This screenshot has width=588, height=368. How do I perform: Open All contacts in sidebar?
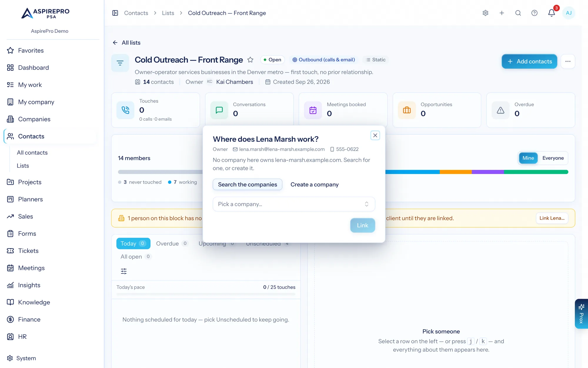coord(32,152)
